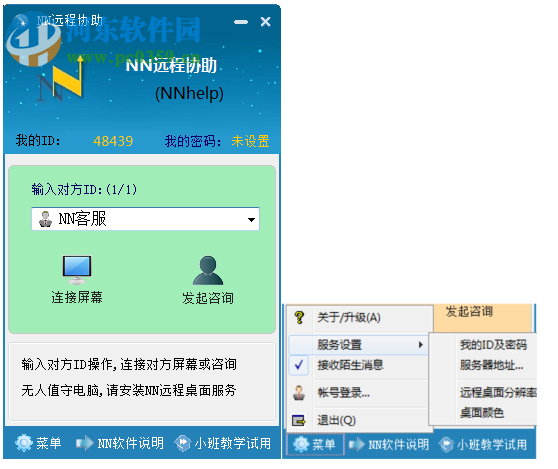Screen dimensions: 558x469
Task: Click the (NNhelp) title text
Action: (189, 93)
